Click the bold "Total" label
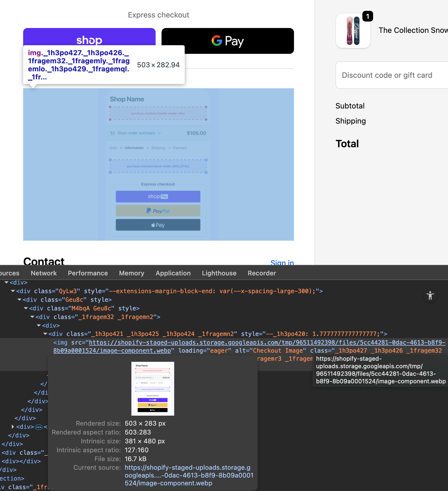The height and width of the screenshot is (491, 448). 347,144
